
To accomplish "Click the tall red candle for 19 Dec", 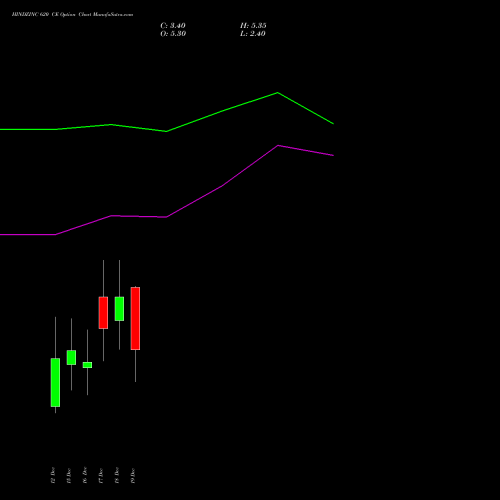I will point(135,318).
